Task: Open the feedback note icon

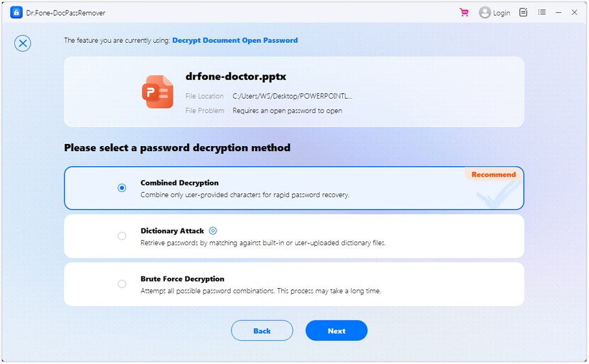Action: 523,12
